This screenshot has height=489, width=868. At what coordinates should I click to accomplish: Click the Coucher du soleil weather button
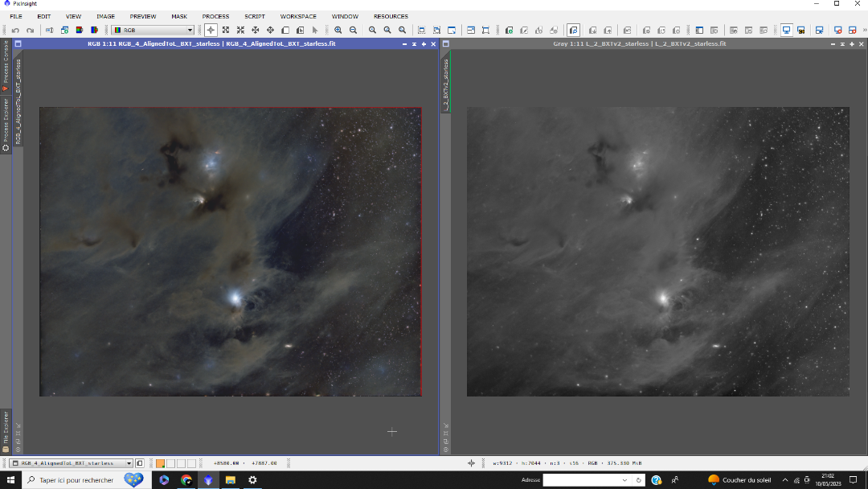point(739,480)
